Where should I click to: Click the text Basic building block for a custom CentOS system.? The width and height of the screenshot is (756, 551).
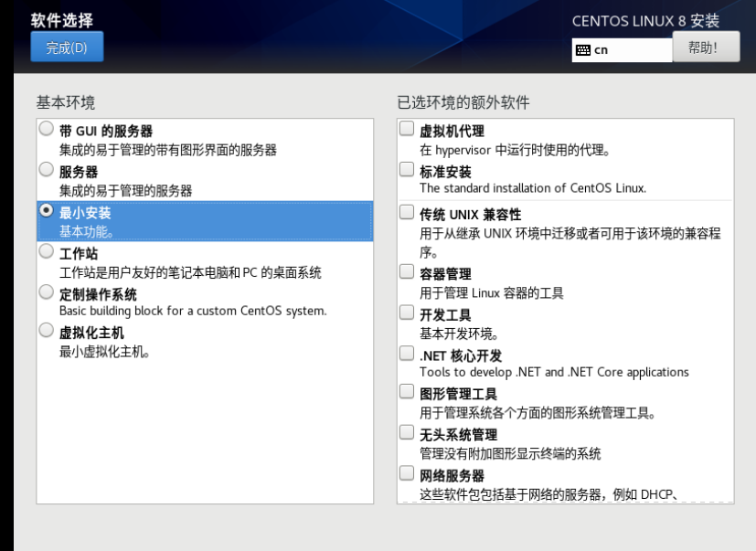tap(193, 311)
